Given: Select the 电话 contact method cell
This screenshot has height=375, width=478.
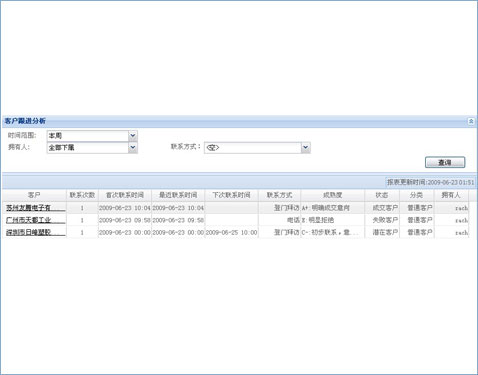Looking at the screenshot, I should pyautogui.click(x=279, y=220).
